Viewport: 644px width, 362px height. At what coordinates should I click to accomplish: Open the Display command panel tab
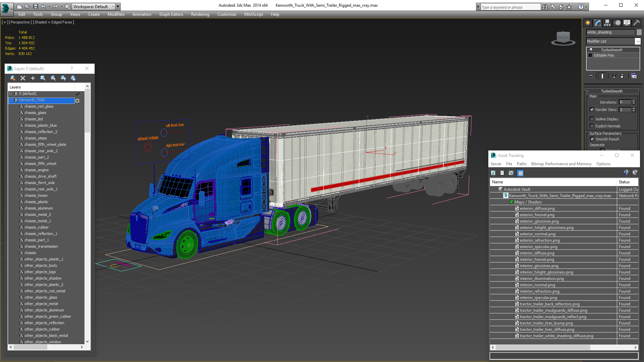click(x=627, y=23)
